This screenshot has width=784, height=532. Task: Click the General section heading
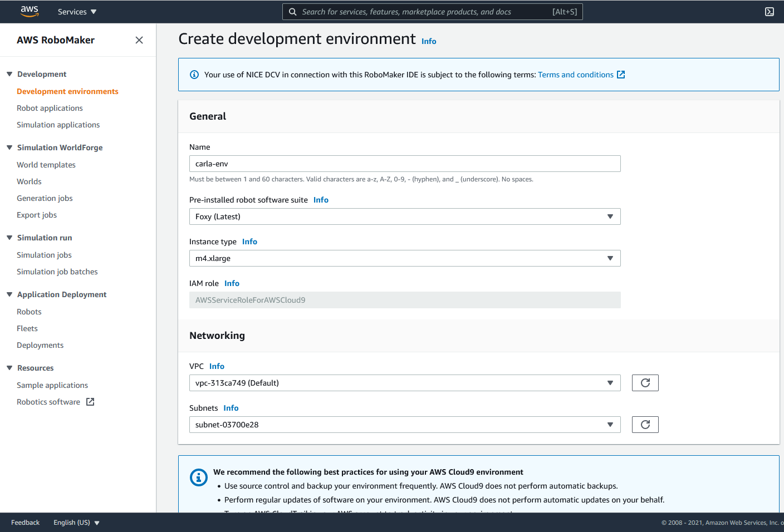[x=208, y=116]
